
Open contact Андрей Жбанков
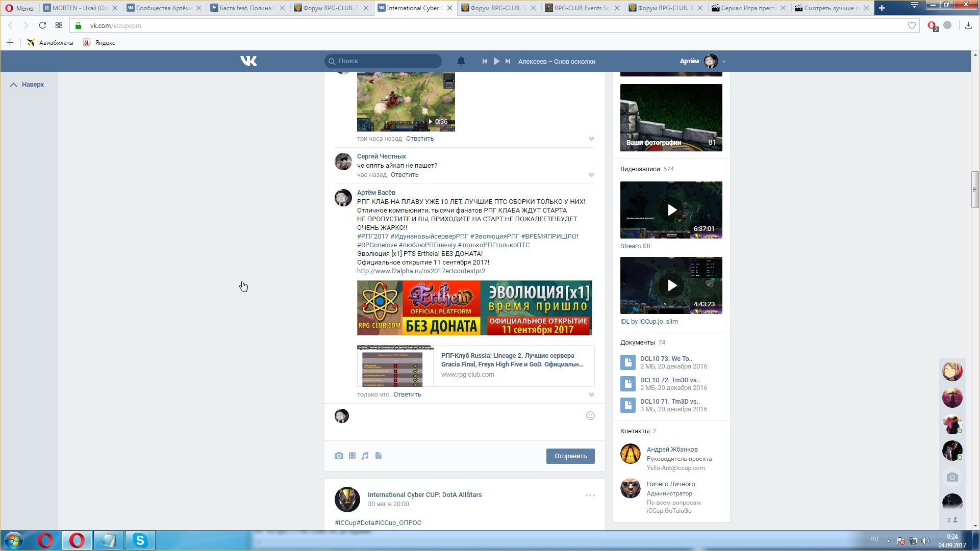click(672, 450)
